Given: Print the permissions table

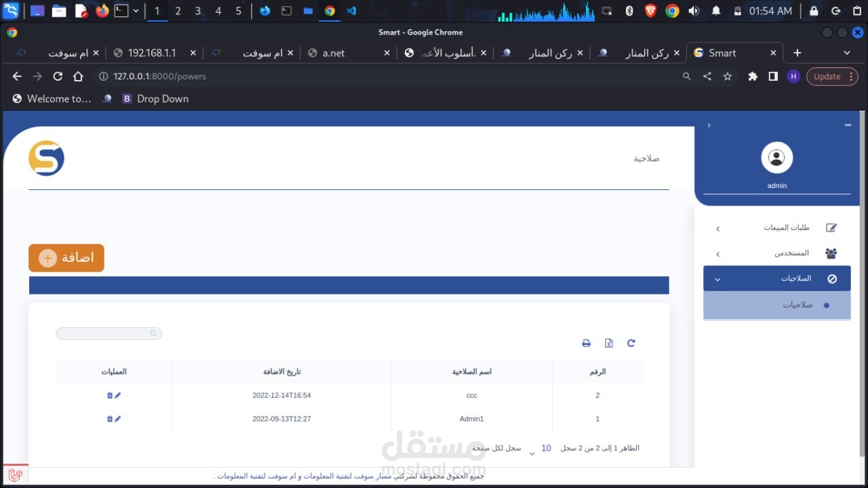Looking at the screenshot, I should tap(586, 343).
